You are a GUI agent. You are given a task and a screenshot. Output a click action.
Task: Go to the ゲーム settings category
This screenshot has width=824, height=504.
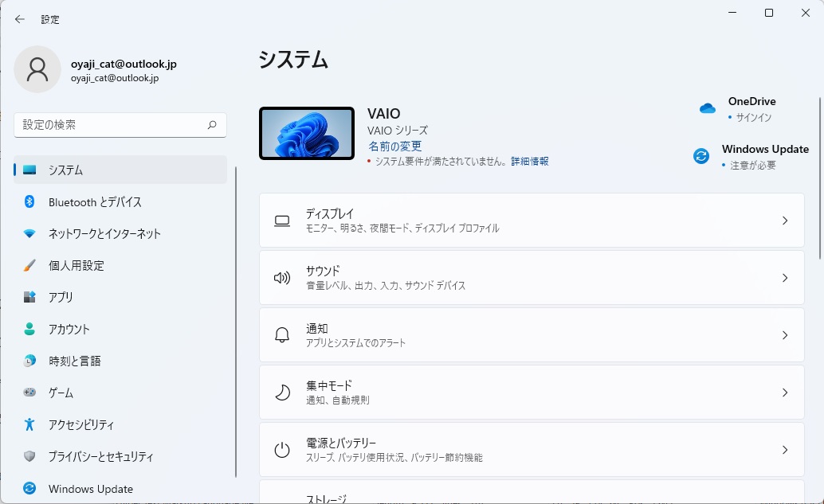click(120, 393)
